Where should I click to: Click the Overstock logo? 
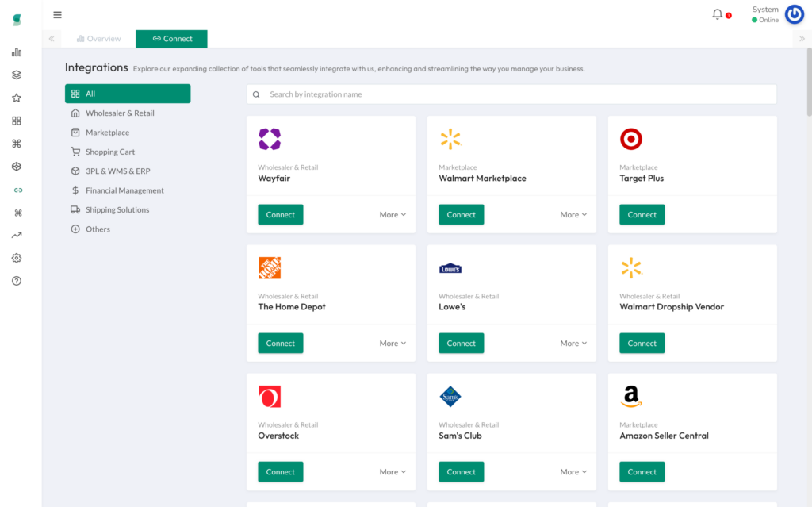point(270,397)
